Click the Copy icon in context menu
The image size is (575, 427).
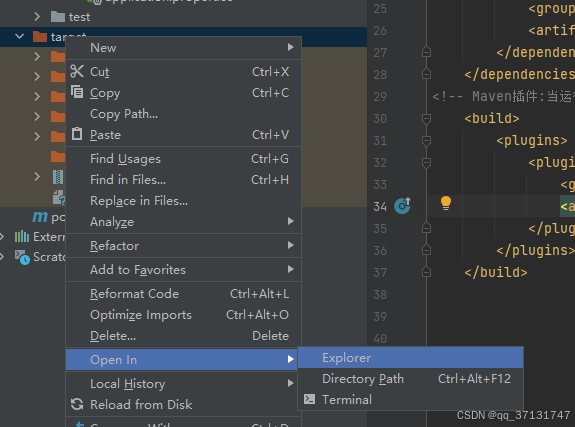[77, 92]
